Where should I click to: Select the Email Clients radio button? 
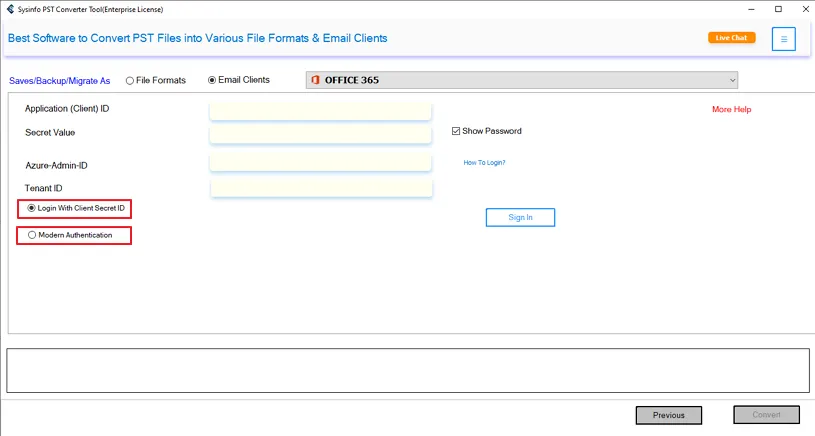212,80
